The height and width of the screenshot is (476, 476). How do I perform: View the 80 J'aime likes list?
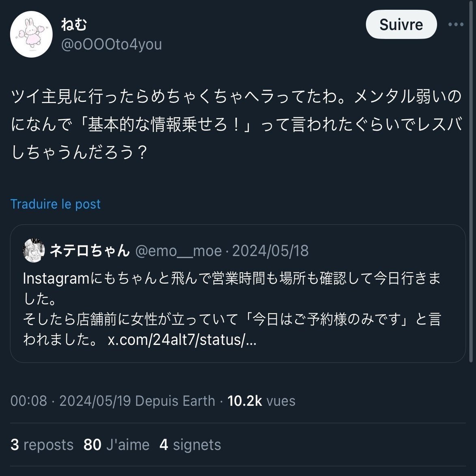[116, 445]
